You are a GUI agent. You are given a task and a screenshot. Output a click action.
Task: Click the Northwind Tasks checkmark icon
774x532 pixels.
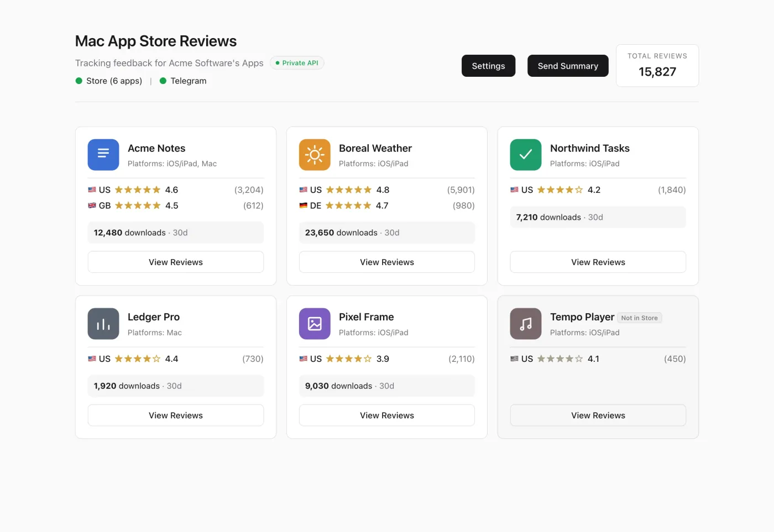pos(526,155)
